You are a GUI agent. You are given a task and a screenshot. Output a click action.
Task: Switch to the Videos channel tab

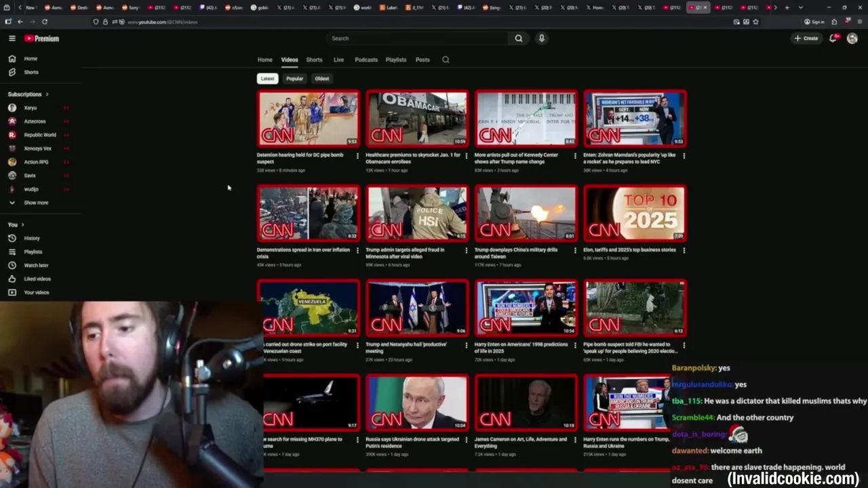(x=290, y=60)
